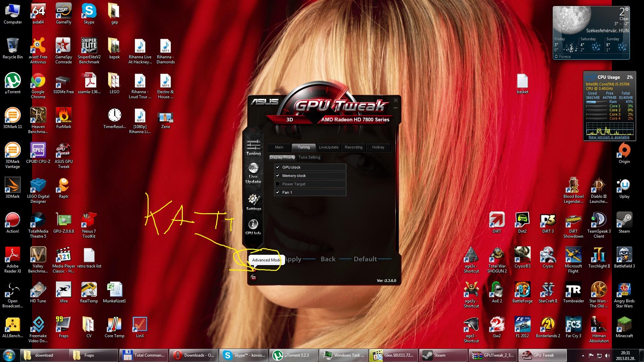Select the Diablo III Launcher icon
Viewport: 644px width, 362px height.
[x=599, y=191]
